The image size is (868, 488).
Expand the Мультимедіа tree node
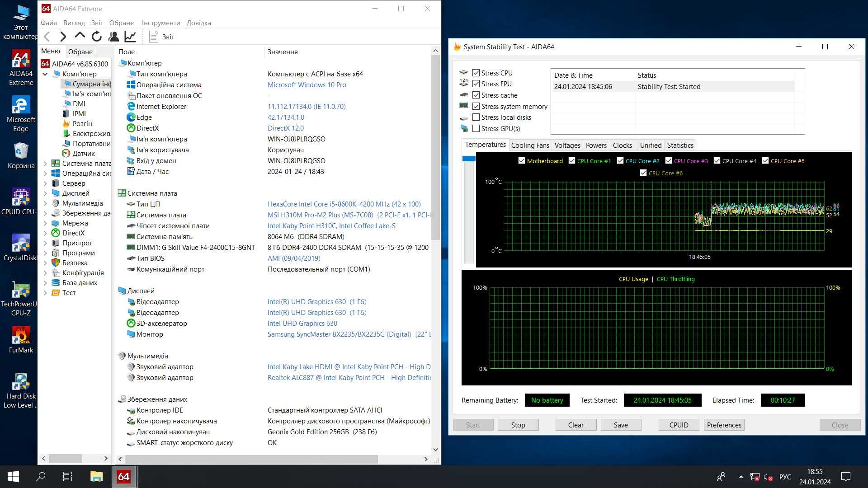45,203
